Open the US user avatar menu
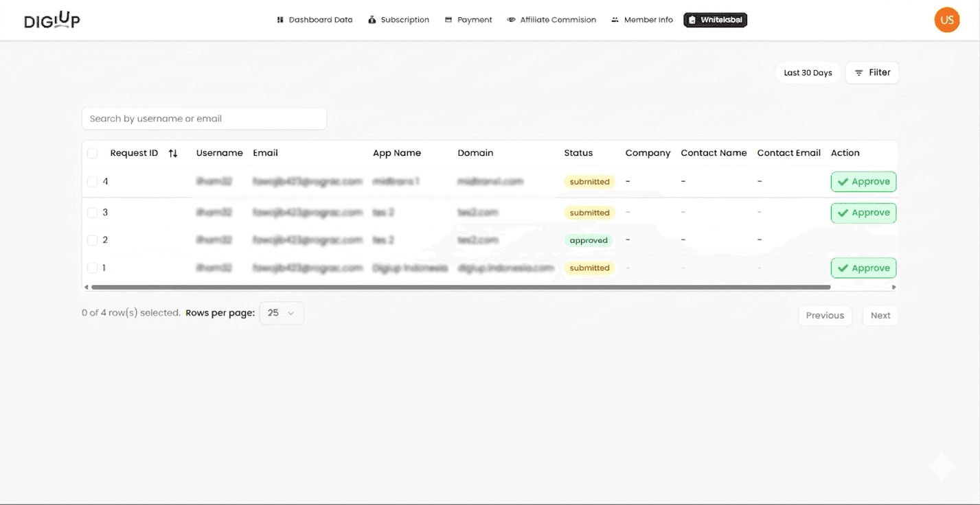This screenshot has height=505, width=980. [x=947, y=20]
